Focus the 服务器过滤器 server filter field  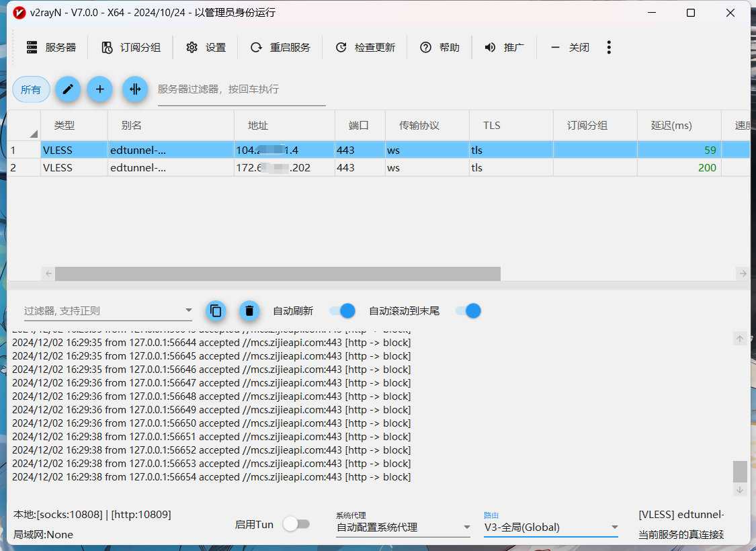241,89
